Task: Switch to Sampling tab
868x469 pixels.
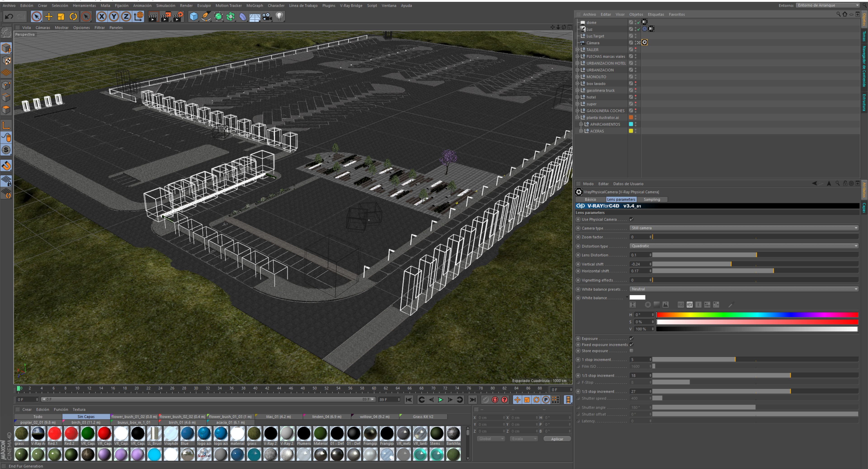Action: coord(652,199)
